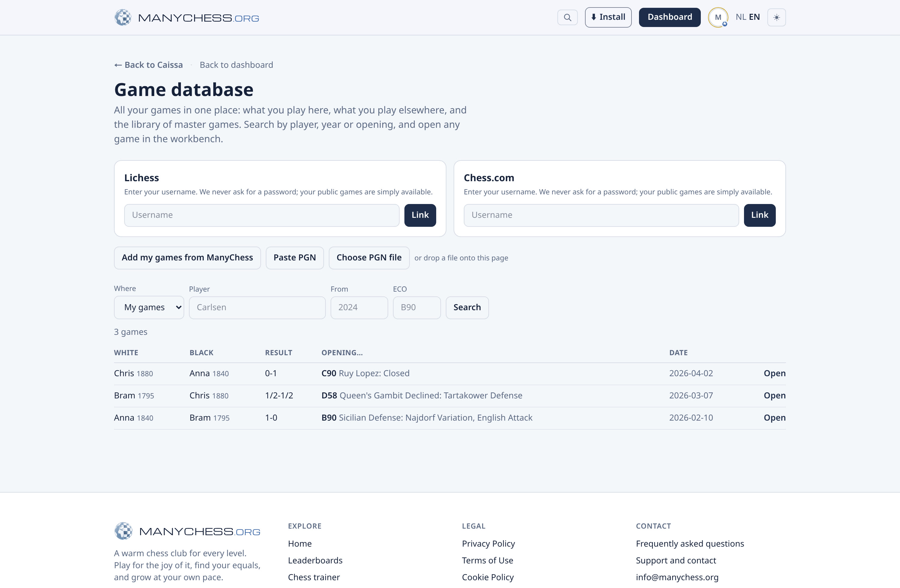Open the Terms of Use link
Viewport: 900px width, 588px height.
tap(487, 561)
